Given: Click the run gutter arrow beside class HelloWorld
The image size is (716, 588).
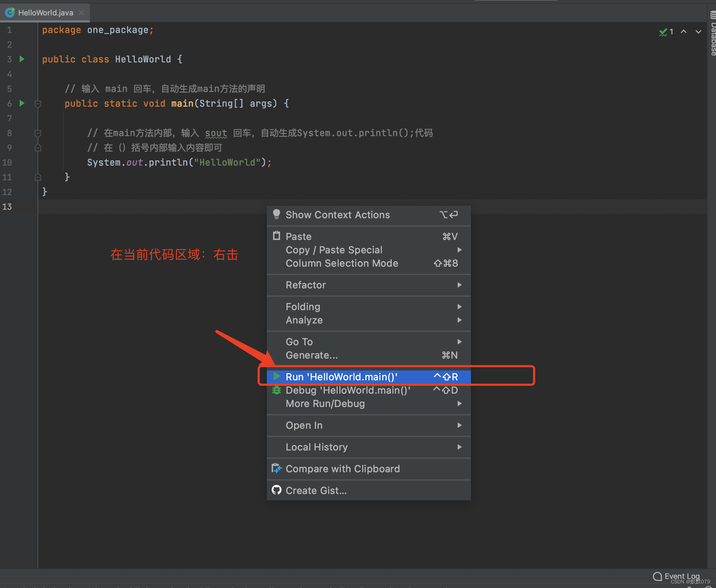Looking at the screenshot, I should [x=22, y=59].
